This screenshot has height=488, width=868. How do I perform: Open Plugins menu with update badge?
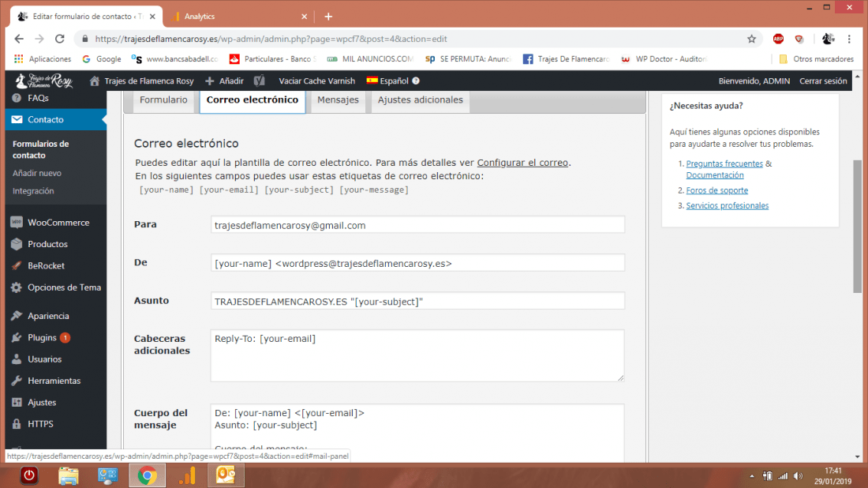pos(55,337)
